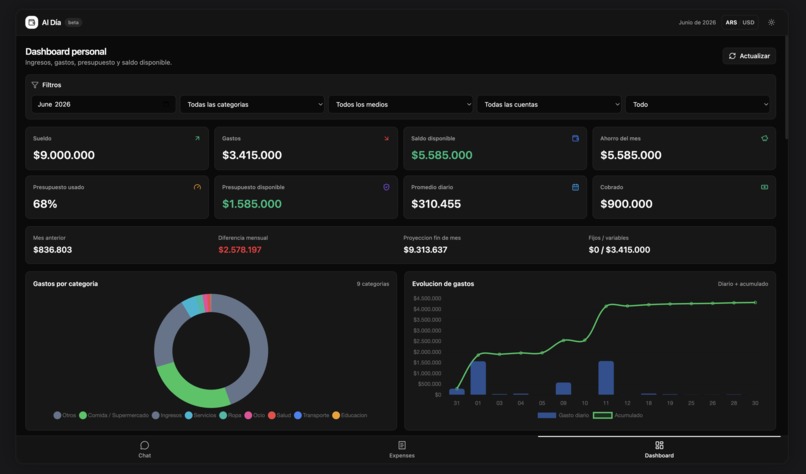This screenshot has height=474, width=806.
Task: Click the Diario + acumulado label
Action: click(x=743, y=284)
